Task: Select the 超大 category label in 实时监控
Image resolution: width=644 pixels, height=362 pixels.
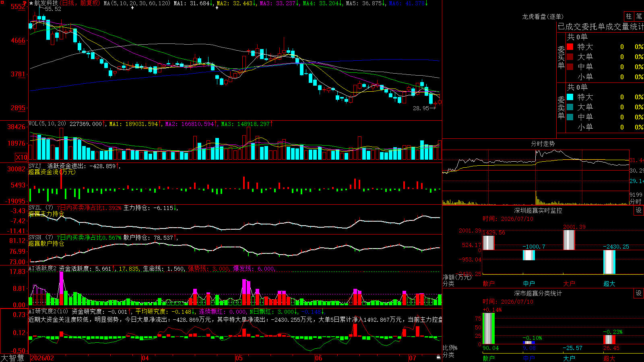Action: (609, 284)
